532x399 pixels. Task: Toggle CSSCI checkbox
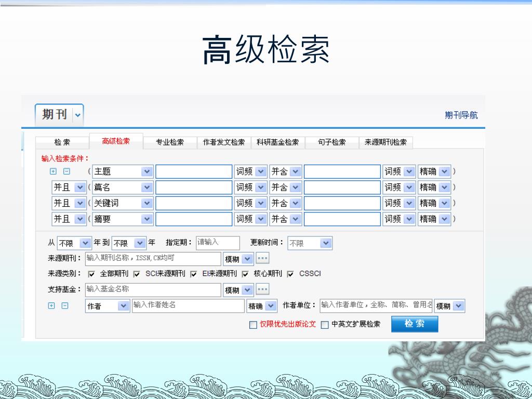click(290, 274)
